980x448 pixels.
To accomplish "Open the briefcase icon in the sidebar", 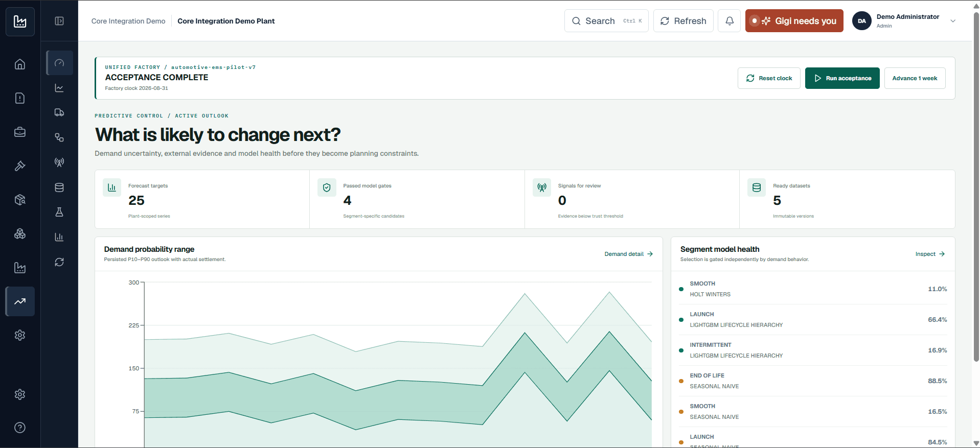I will point(20,132).
